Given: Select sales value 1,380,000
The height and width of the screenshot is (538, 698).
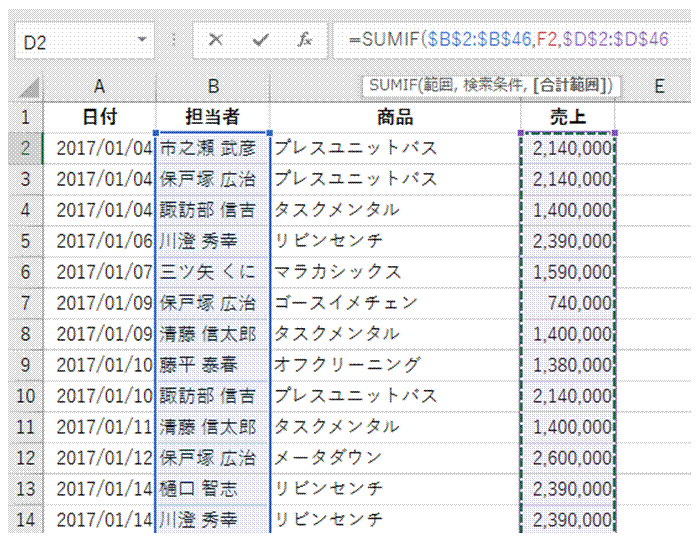Looking at the screenshot, I should (x=568, y=365).
